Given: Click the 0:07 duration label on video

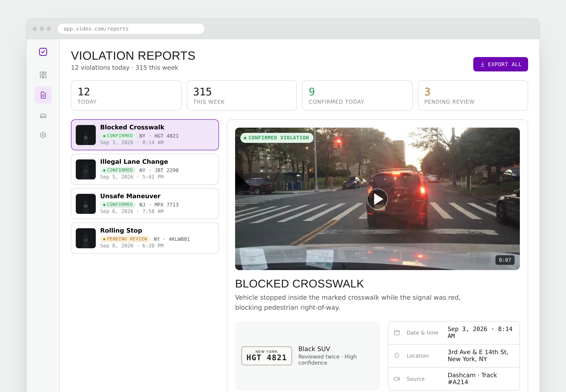Looking at the screenshot, I should 505,260.
